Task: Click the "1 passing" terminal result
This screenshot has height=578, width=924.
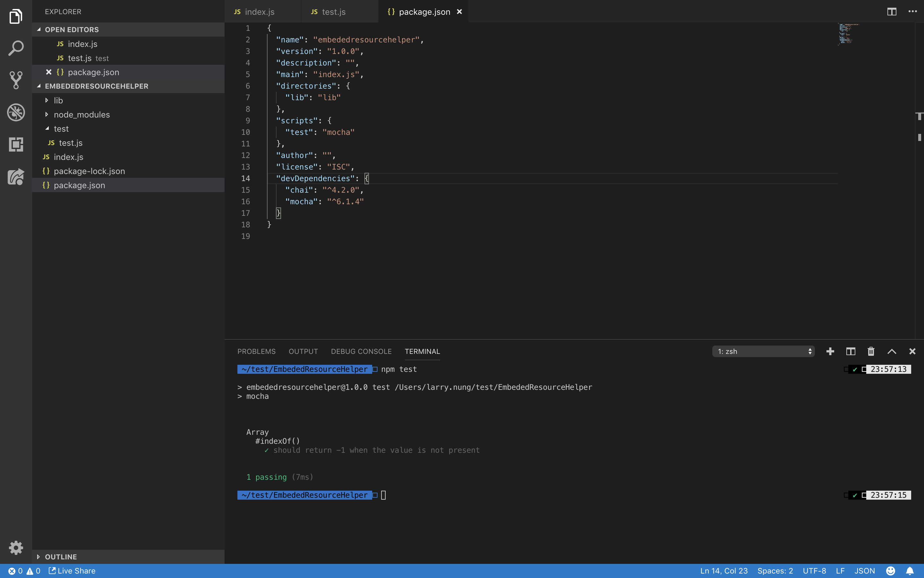Action: point(266,477)
